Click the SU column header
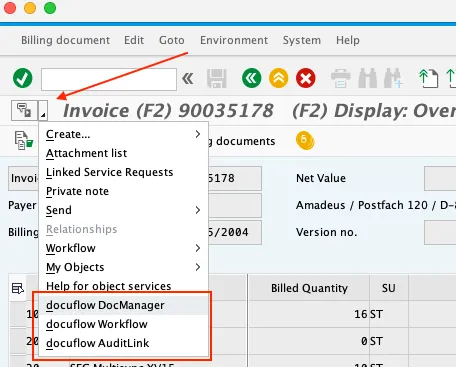The height and width of the screenshot is (367, 456). [389, 288]
